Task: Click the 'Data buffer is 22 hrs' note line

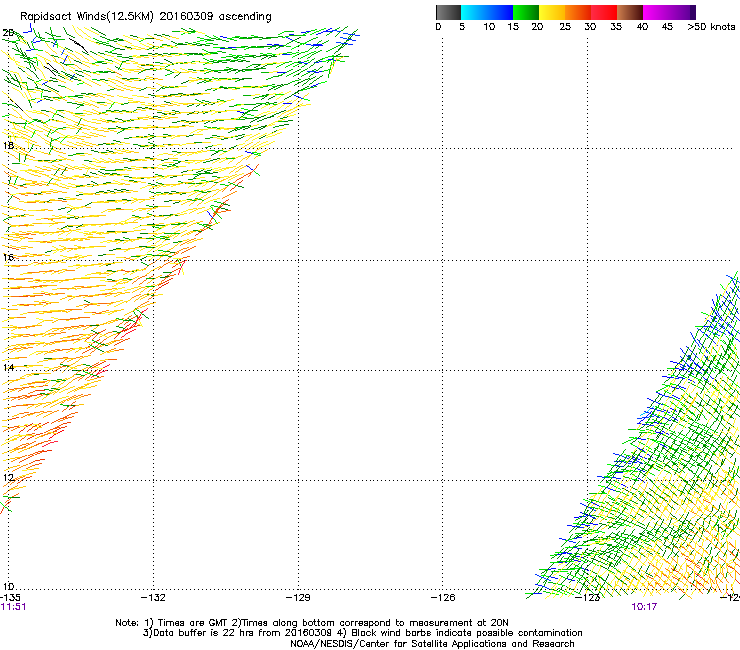Action: click(362, 633)
